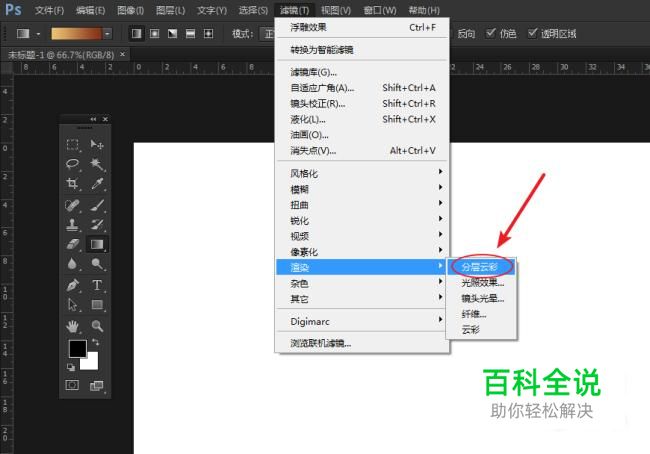Image resolution: width=650 pixels, height=454 pixels.
Task: Expand the 锐化 submenu
Action: (x=361, y=221)
